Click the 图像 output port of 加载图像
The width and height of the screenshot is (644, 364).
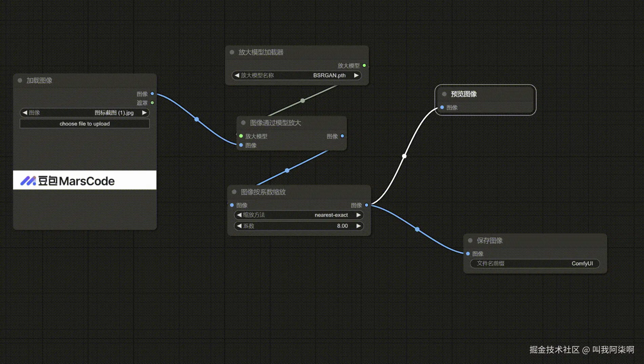tap(153, 94)
